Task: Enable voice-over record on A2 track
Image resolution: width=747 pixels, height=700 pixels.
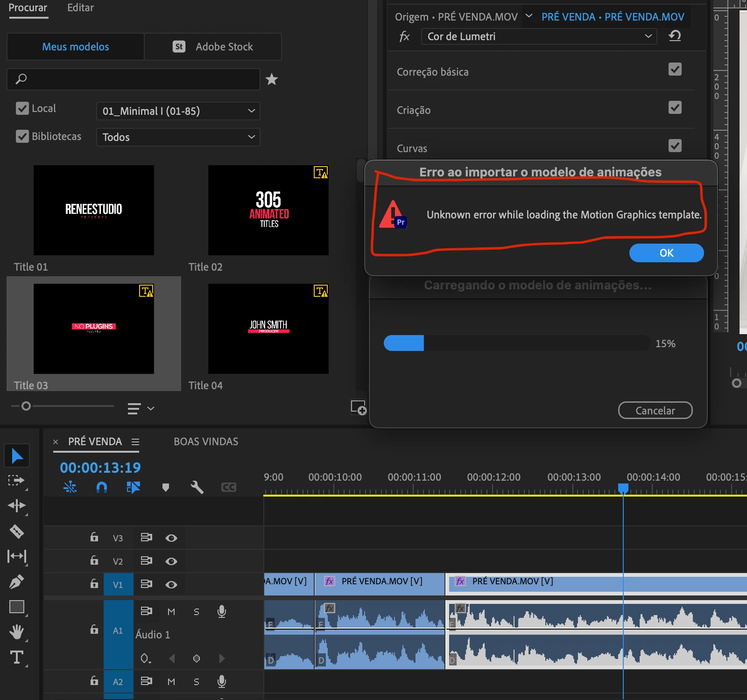Action: pos(222,681)
